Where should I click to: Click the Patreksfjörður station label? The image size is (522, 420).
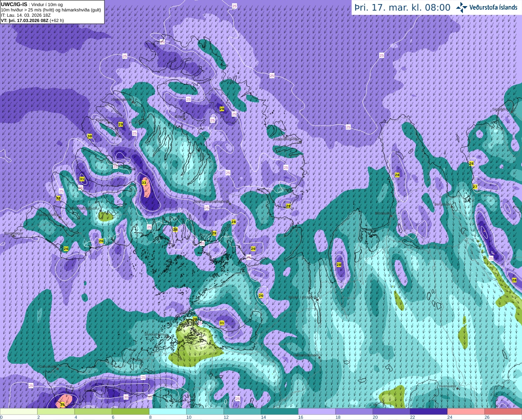click(x=48, y=215)
